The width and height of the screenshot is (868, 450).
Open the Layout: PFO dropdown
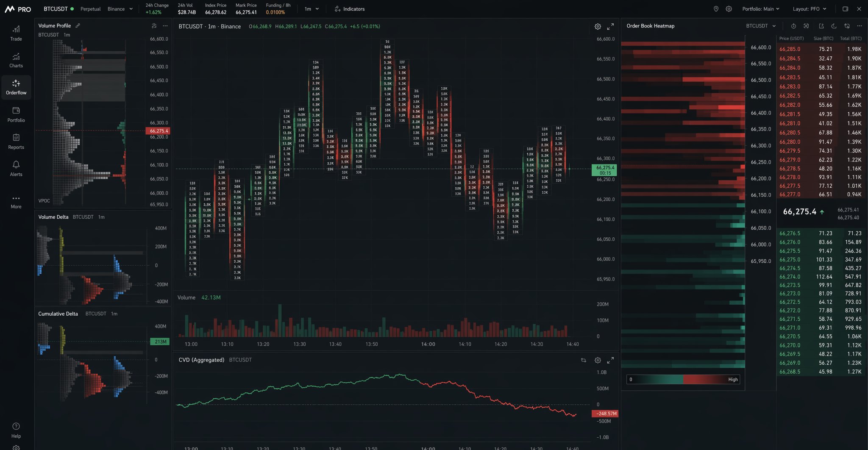(810, 9)
